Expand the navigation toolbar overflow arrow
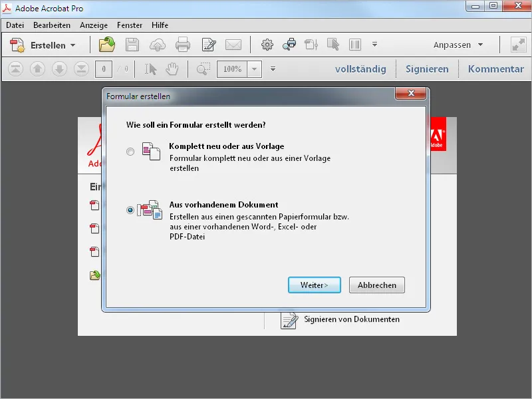532x399 pixels. pyautogui.click(x=273, y=69)
